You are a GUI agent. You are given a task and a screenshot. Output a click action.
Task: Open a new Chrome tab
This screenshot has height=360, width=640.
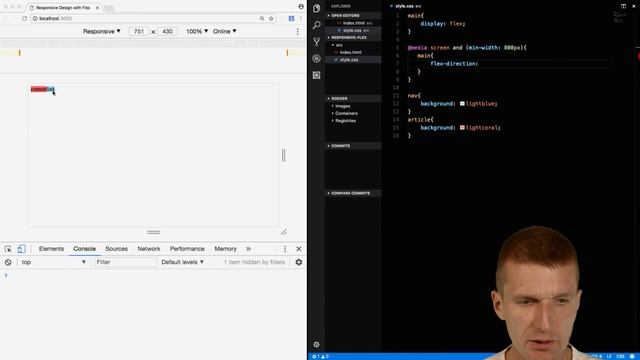(x=109, y=8)
